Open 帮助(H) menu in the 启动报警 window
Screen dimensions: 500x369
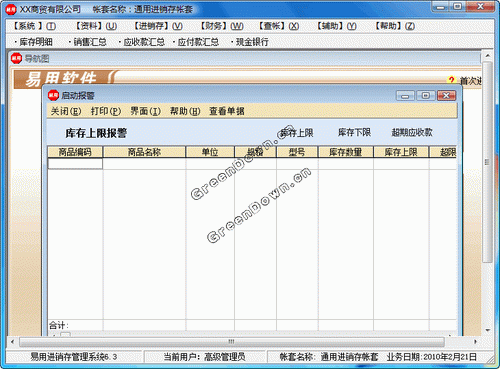[x=185, y=111]
